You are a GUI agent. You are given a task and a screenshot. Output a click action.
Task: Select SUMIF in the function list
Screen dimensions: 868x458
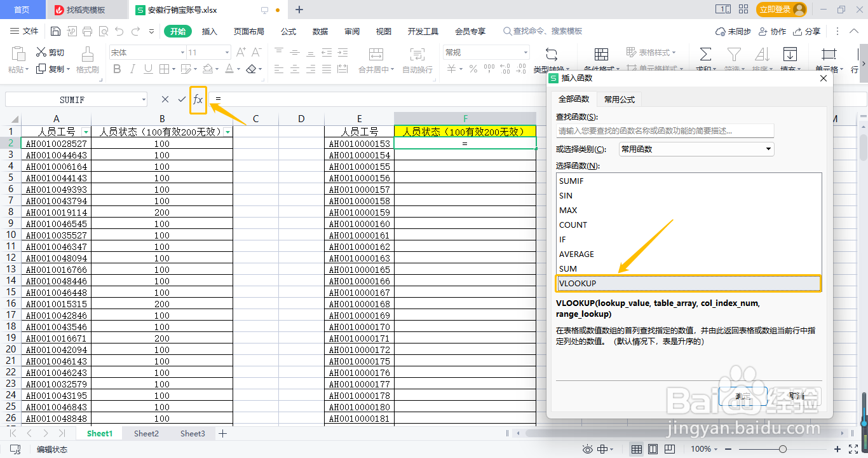point(689,181)
